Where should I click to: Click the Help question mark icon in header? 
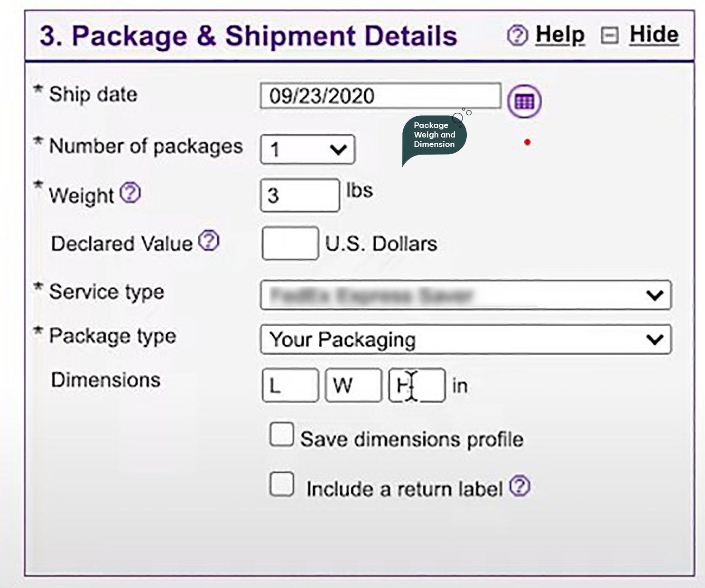click(x=517, y=36)
